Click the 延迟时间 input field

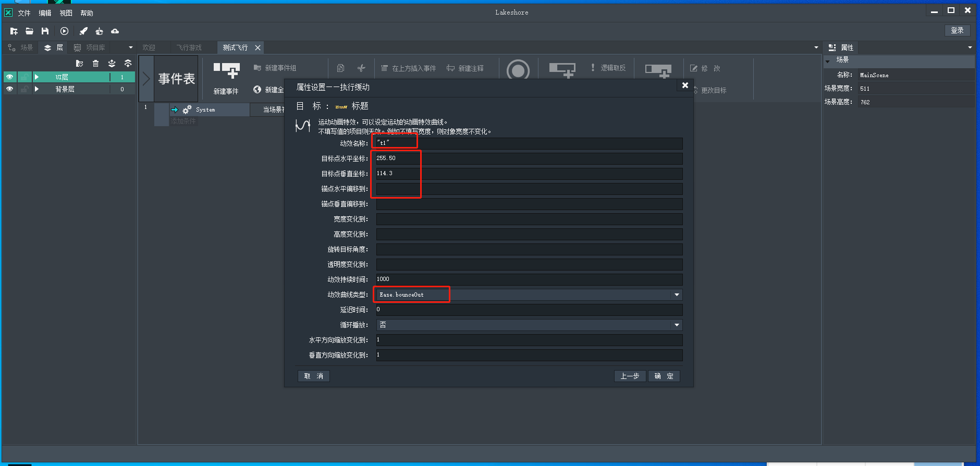coord(529,310)
